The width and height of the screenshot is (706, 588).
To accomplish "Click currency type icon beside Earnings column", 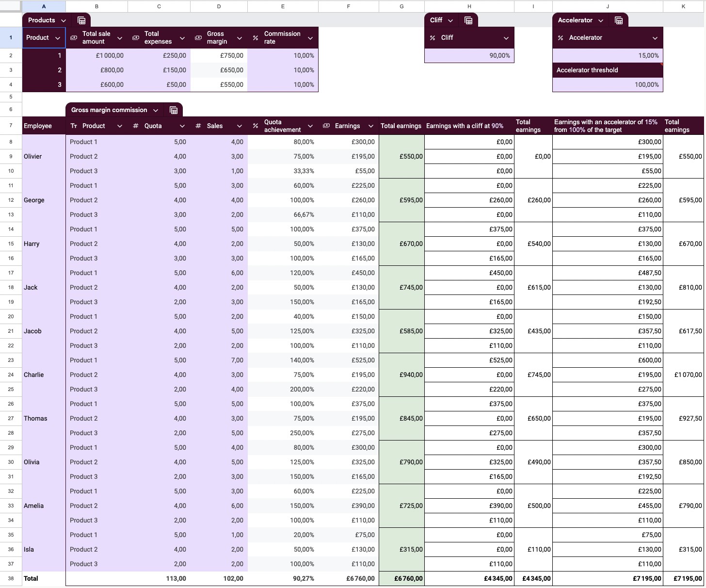I will click(326, 126).
